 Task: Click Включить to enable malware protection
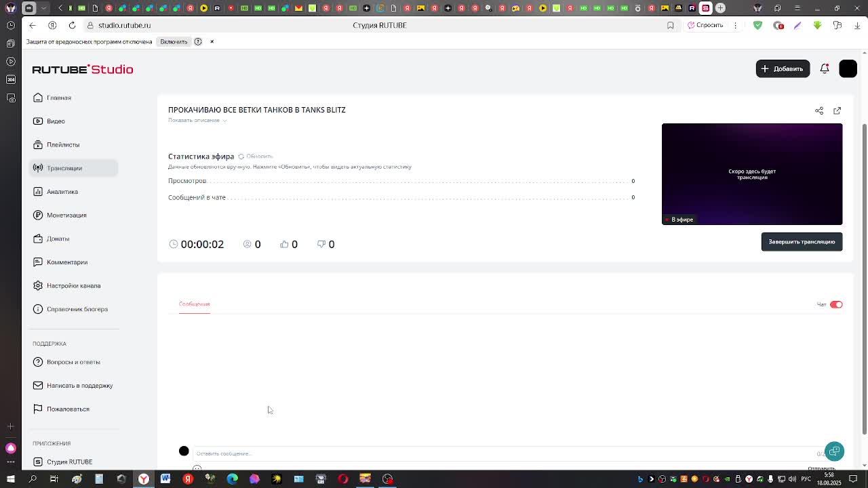[x=174, y=41]
